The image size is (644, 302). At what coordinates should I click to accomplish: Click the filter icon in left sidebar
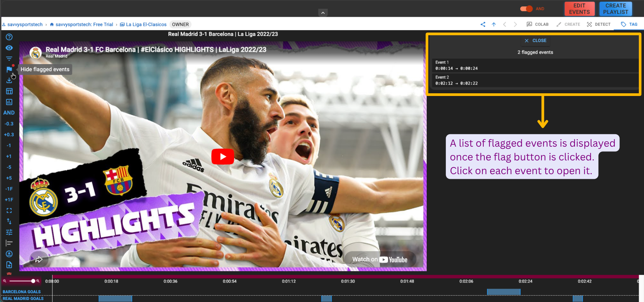pyautogui.click(x=9, y=58)
